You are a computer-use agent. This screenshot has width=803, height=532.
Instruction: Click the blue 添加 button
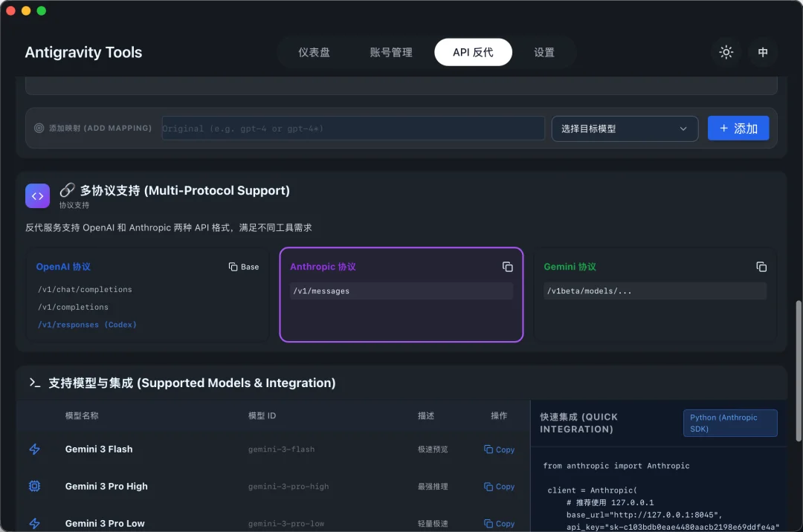(738, 128)
